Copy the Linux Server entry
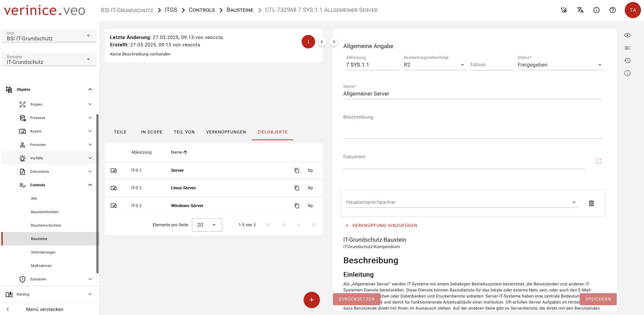 tap(297, 188)
